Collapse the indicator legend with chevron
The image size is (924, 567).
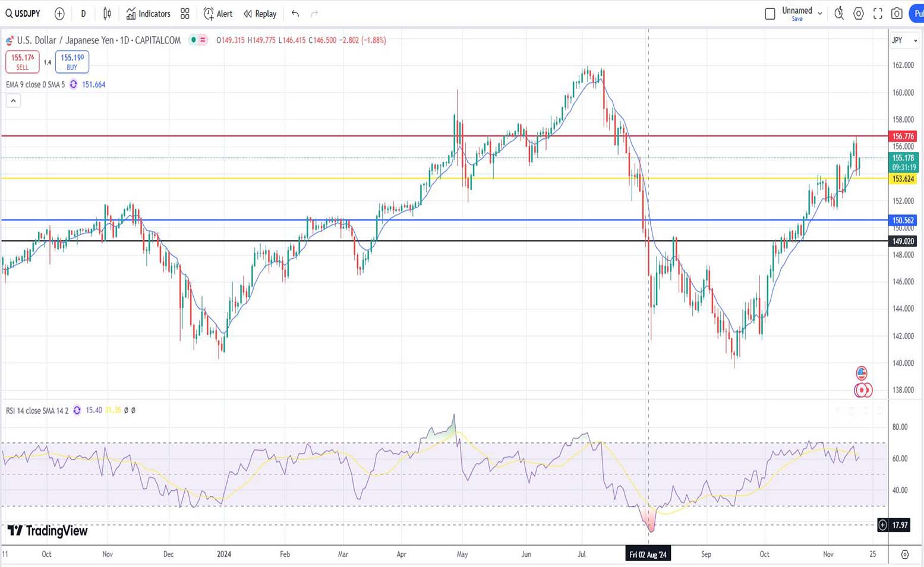coord(13,101)
